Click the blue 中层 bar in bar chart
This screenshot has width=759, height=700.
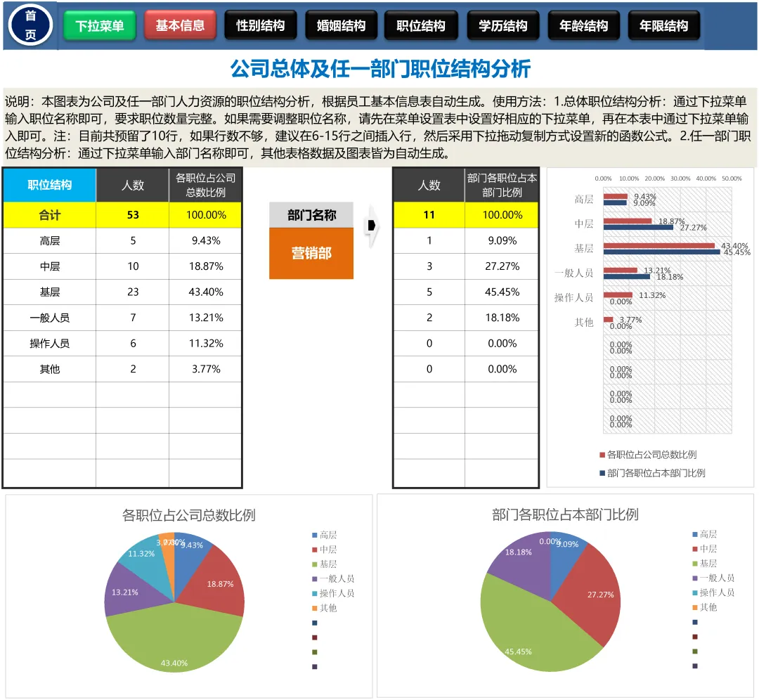pyautogui.click(x=638, y=227)
